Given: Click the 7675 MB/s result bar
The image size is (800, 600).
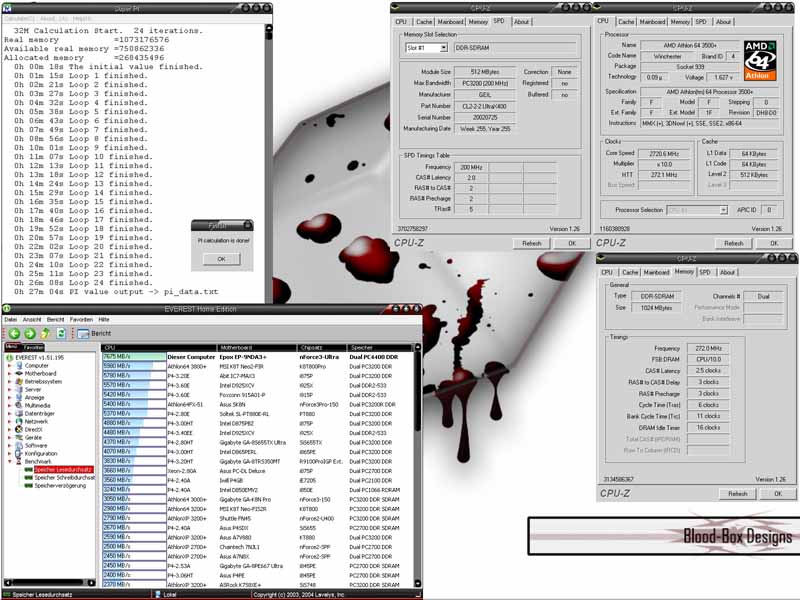Looking at the screenshot, I should click(x=134, y=357).
